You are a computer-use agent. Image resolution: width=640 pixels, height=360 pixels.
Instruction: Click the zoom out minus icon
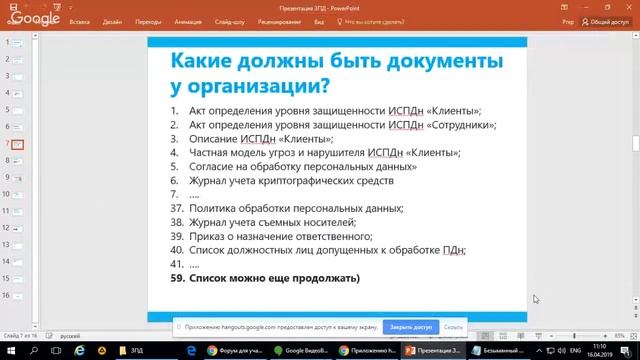551,336
